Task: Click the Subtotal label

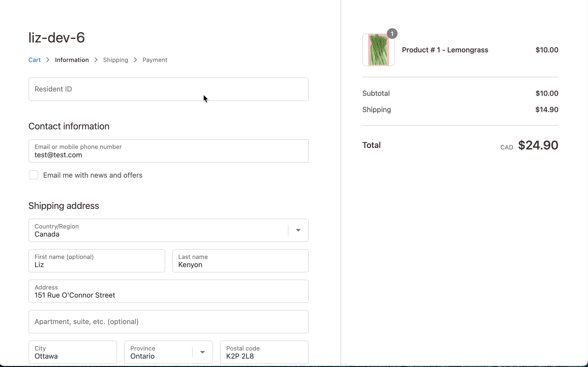Action: tap(376, 94)
